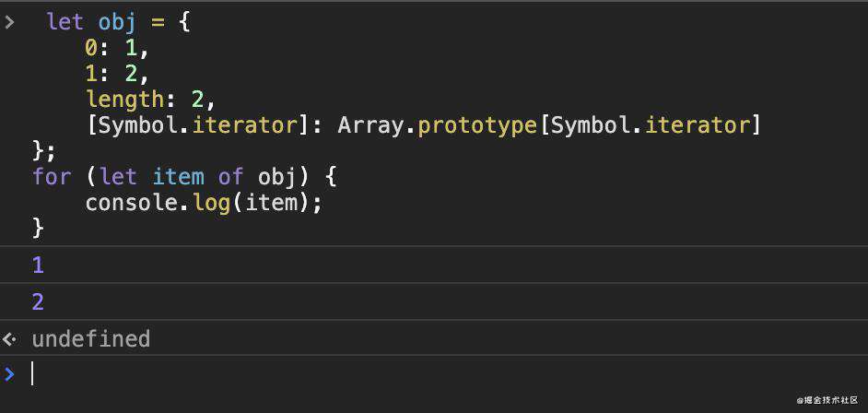Click the item variable in the for loop

click(x=178, y=177)
